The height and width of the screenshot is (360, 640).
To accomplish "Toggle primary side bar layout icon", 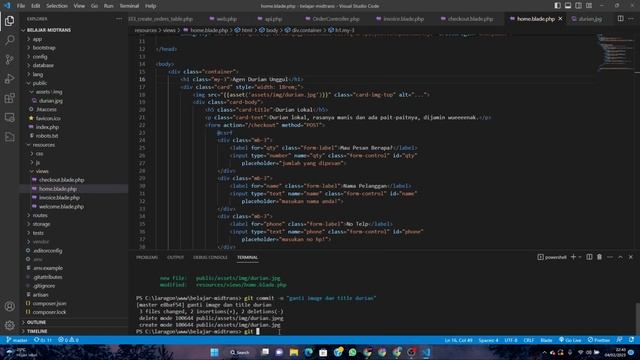I will (558, 6).
